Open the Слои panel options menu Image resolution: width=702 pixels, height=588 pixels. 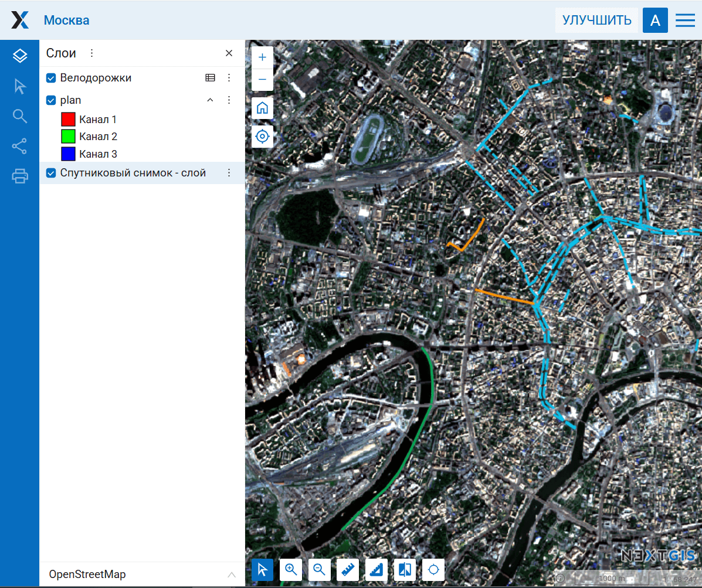point(91,53)
